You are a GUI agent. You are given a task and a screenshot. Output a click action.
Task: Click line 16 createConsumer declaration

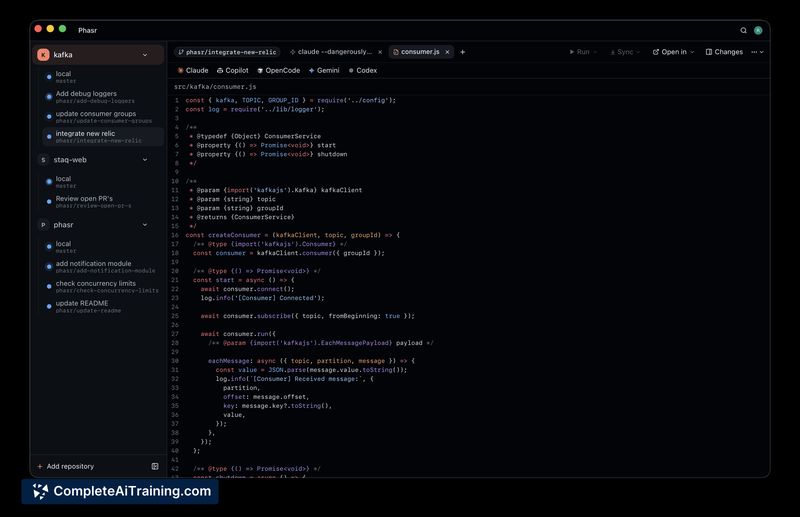point(292,235)
